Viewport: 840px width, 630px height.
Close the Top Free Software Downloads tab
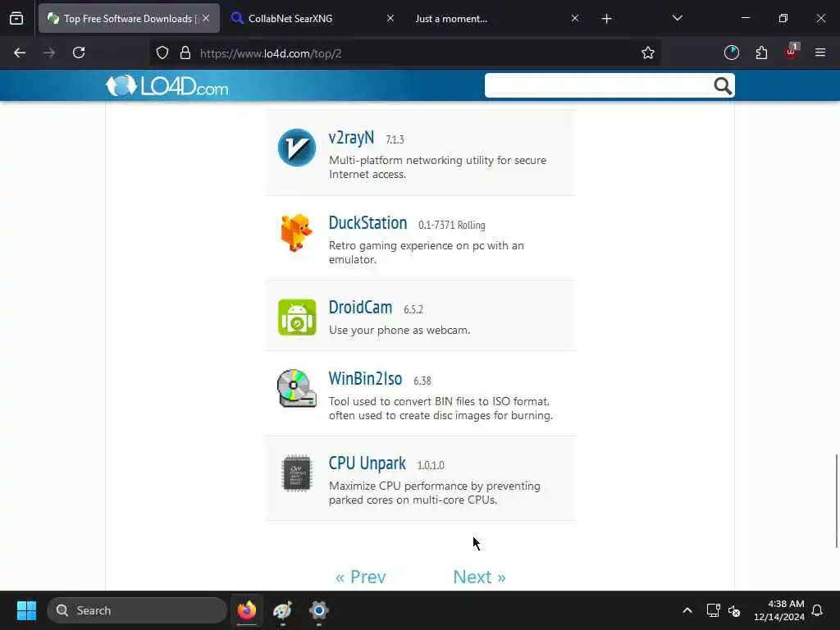[x=206, y=19]
